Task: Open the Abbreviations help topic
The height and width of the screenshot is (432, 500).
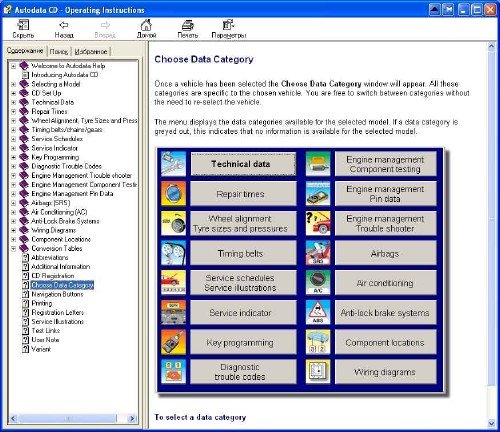Action: click(x=49, y=258)
